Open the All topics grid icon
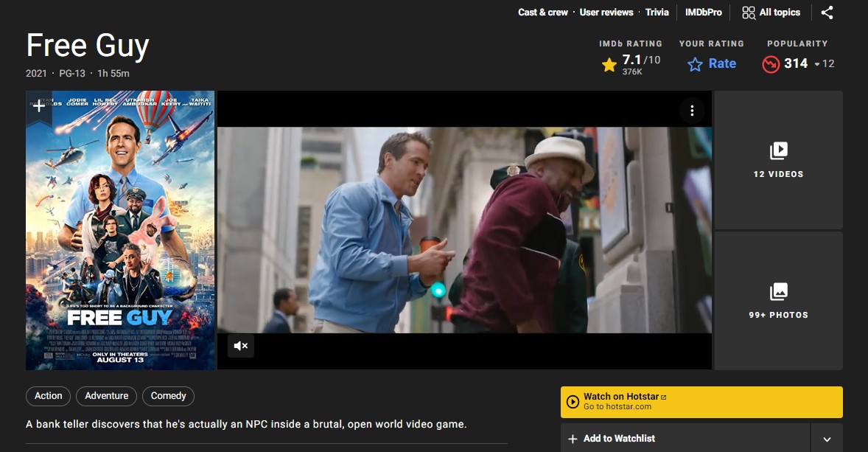 [749, 13]
